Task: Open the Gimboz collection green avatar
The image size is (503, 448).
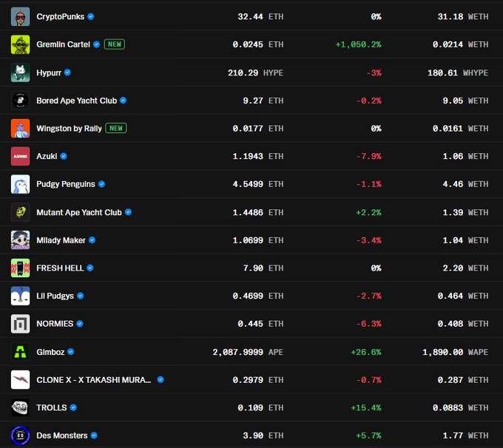Action: coord(20,352)
